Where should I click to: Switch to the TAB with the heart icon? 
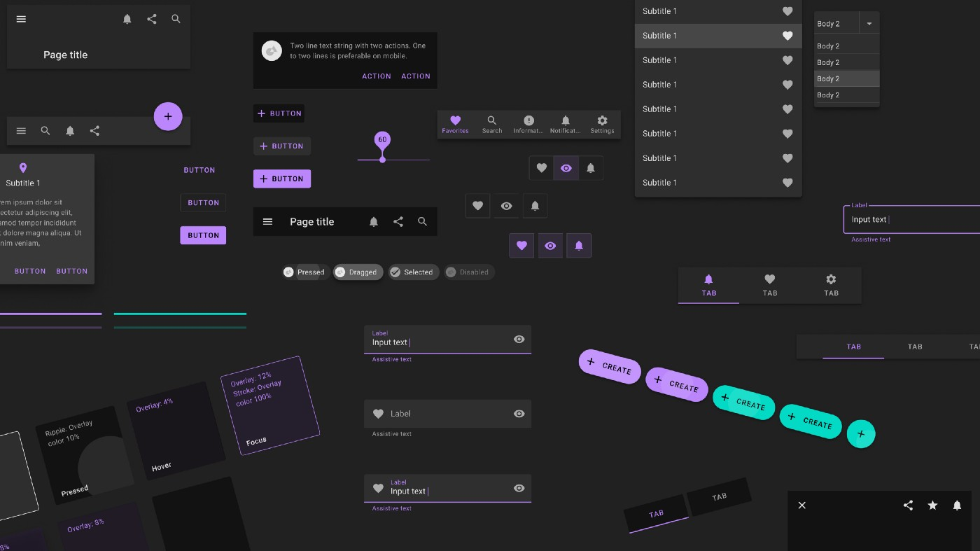click(769, 286)
